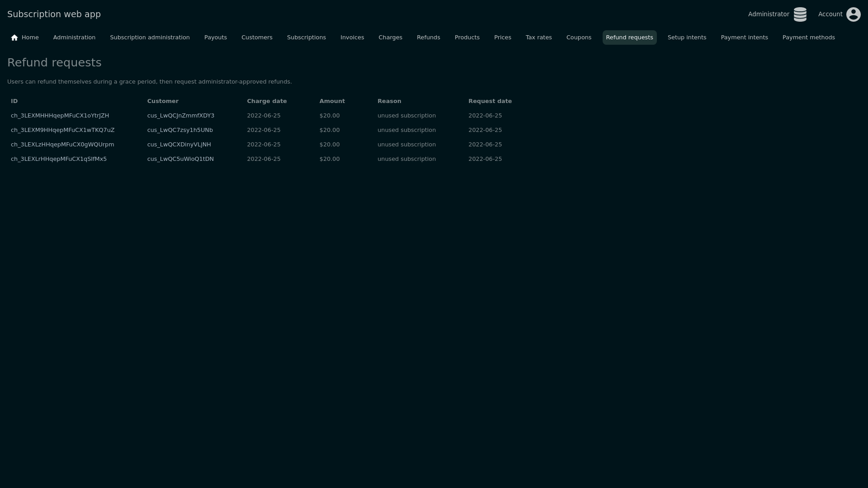The image size is (868, 488).
Task: Open the Tax rates page
Action: coord(538,38)
